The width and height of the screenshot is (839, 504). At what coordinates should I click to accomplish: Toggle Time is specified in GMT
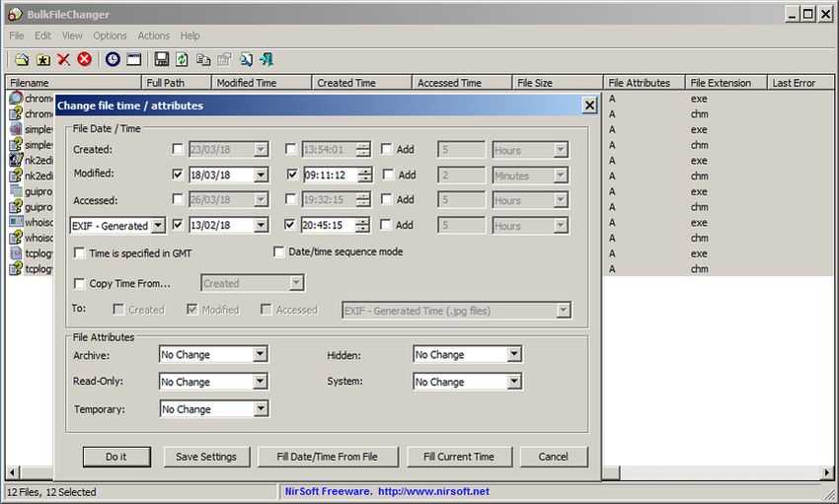(x=79, y=252)
